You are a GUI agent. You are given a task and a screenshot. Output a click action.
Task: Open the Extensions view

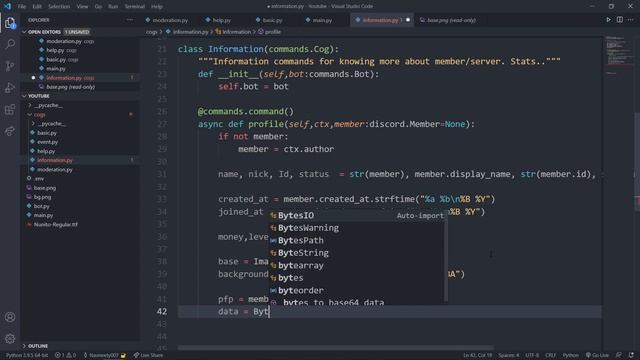(10, 109)
